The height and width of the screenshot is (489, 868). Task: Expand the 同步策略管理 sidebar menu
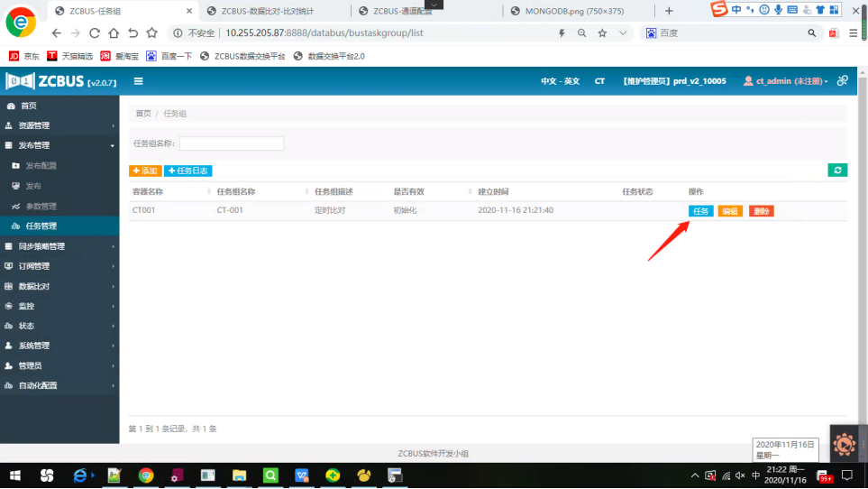[59, 246]
